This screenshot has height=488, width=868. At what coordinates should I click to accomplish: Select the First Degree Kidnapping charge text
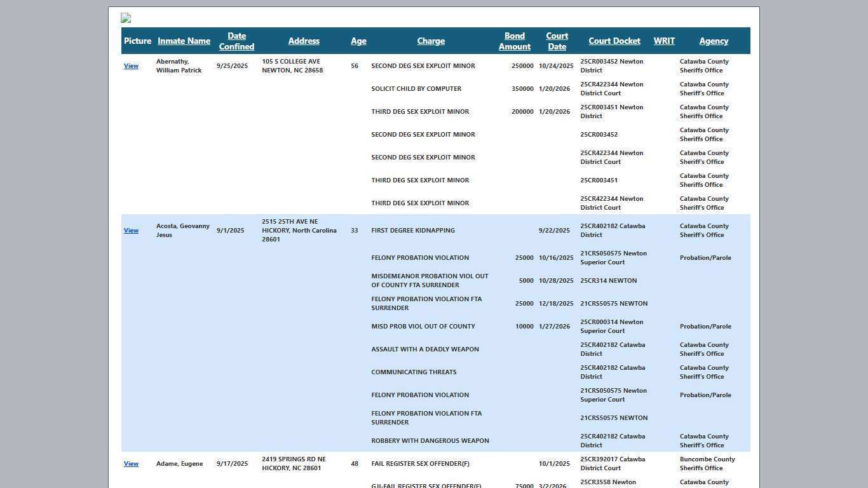[413, 231]
